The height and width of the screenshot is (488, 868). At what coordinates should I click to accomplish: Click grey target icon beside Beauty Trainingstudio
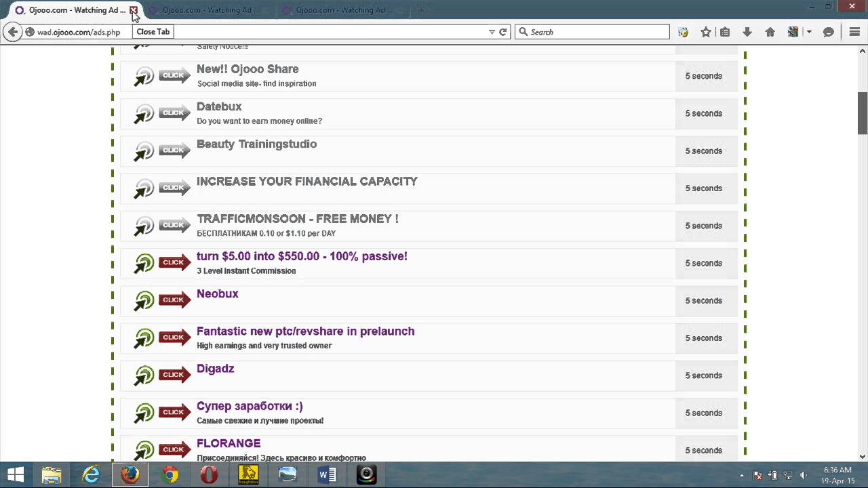144,150
